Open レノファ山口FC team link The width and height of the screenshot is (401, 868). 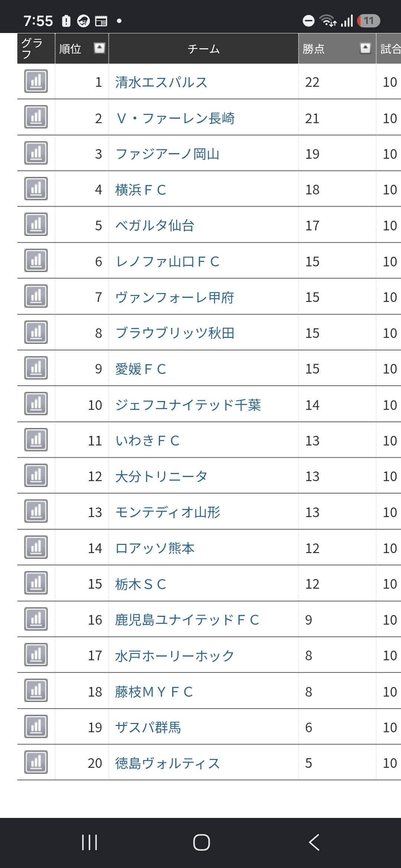[167, 262]
